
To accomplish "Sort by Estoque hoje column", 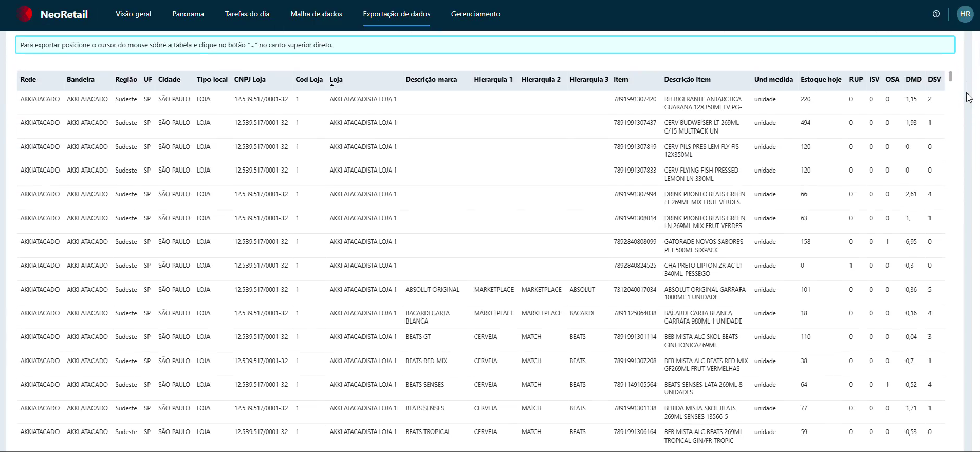I will (821, 79).
